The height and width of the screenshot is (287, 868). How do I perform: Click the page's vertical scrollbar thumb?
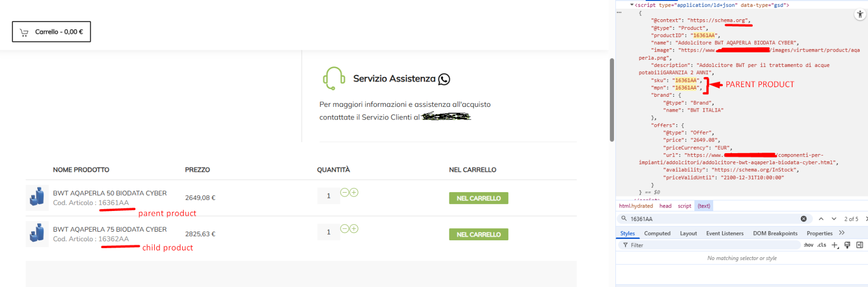611,100
